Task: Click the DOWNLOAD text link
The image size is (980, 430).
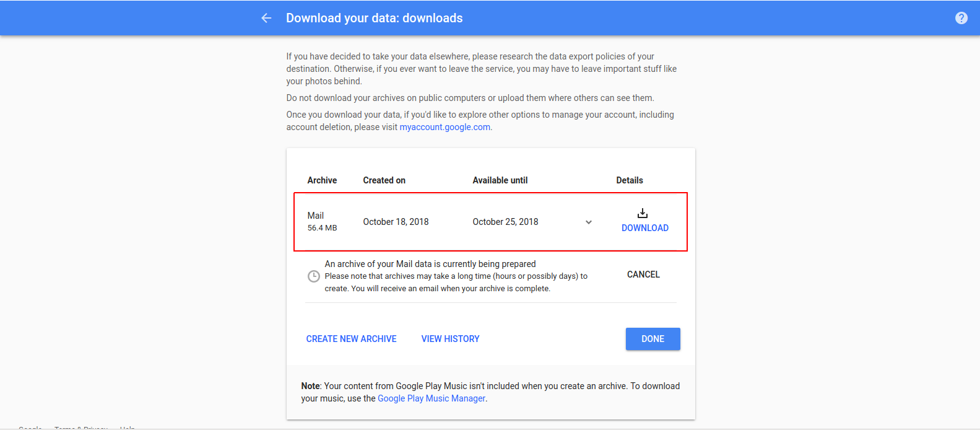Action: click(644, 228)
